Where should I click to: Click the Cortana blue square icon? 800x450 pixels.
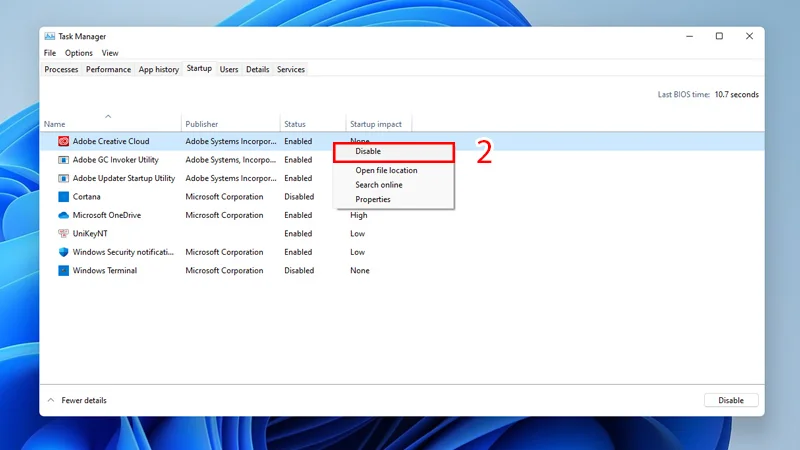tap(63, 196)
